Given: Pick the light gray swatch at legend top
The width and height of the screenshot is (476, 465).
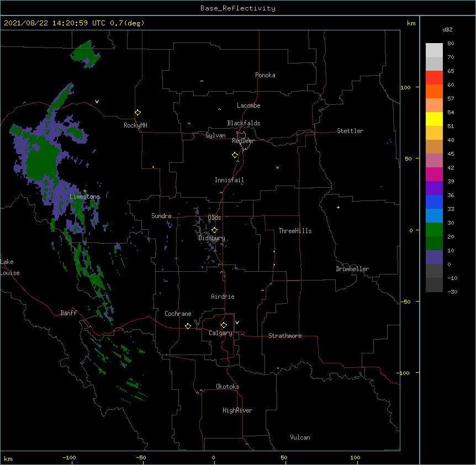Looking at the screenshot, I should [434, 50].
